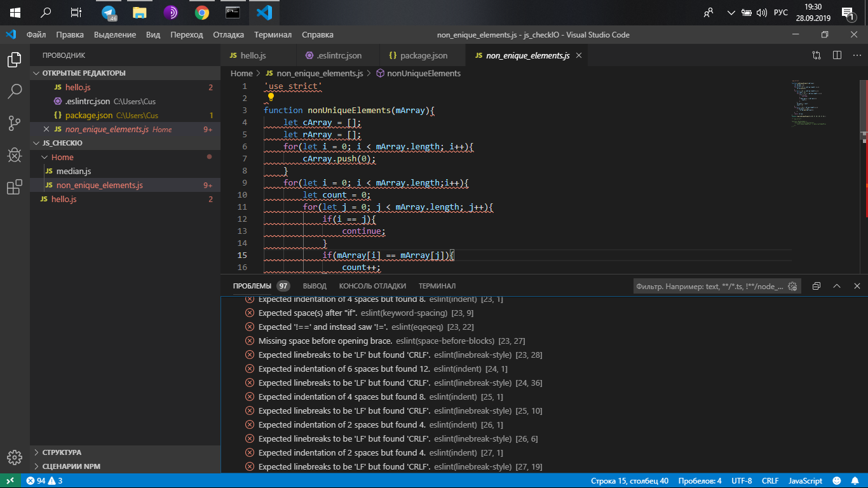868x488 pixels.
Task: Change JavaScript language mode in status bar
Action: click(805, 481)
